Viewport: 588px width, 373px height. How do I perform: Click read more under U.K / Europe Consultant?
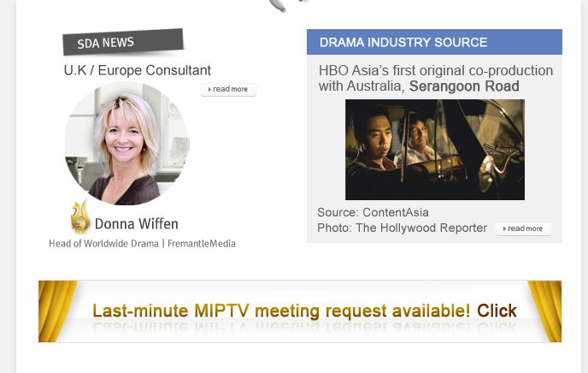click(x=228, y=89)
